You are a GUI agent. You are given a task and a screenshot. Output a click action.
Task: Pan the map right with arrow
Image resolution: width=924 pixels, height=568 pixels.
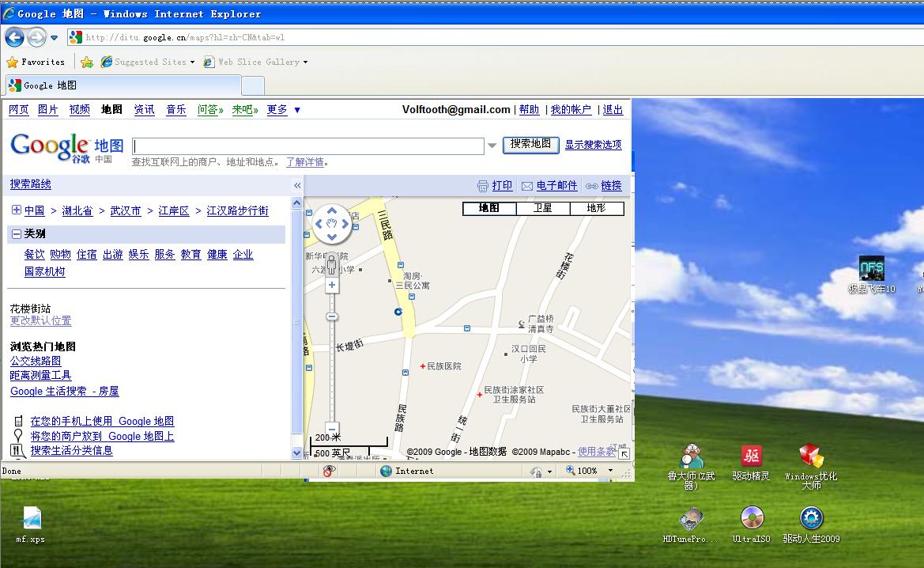tap(345, 224)
